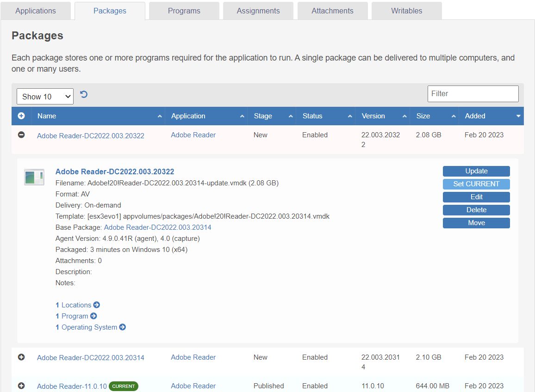Open the Show 10 dropdown

[44, 96]
